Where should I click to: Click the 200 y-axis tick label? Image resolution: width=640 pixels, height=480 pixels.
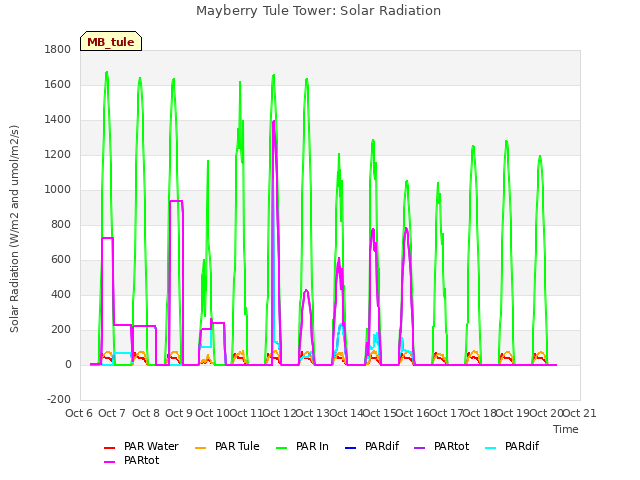61,330
